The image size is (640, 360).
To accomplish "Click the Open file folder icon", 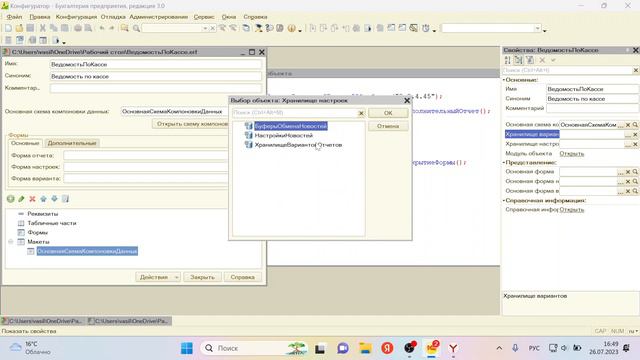I will [x=19, y=28].
